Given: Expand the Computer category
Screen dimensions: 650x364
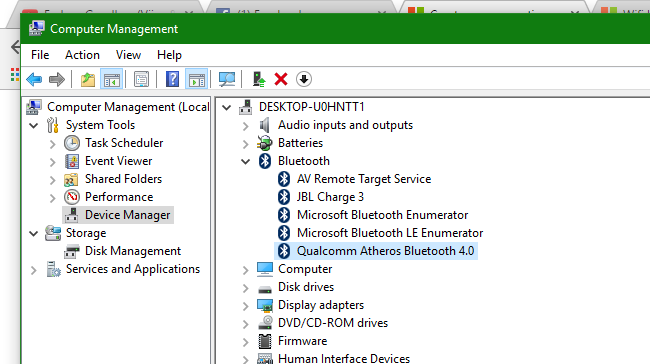Looking at the screenshot, I should point(245,270).
